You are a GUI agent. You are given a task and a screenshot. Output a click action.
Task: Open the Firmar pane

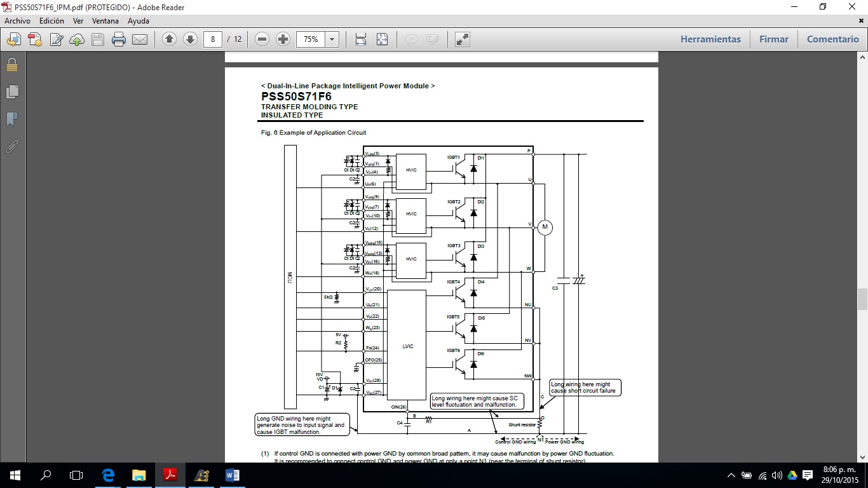(774, 39)
